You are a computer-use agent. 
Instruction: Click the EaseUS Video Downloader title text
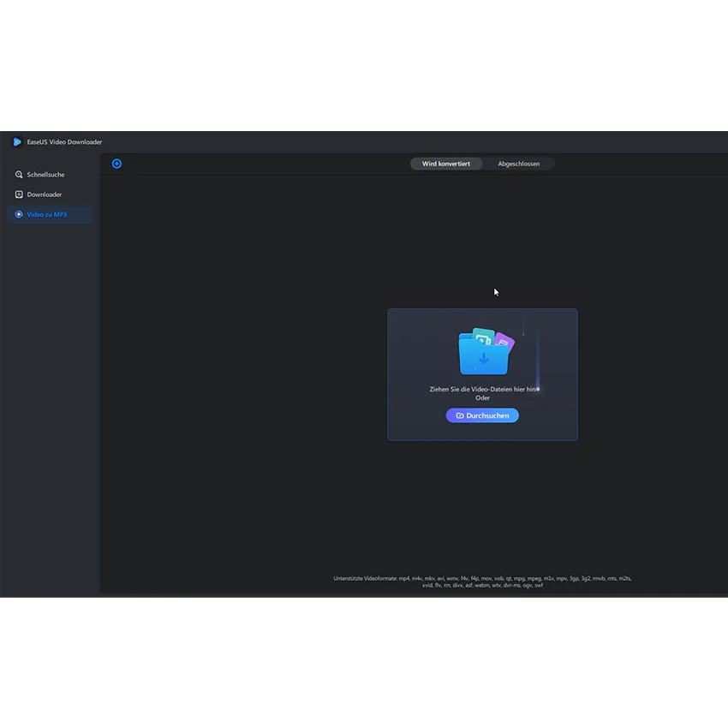click(64, 142)
